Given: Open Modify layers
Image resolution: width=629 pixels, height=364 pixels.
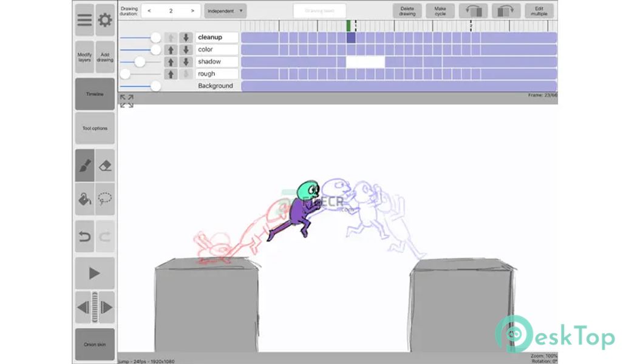Looking at the screenshot, I should tap(84, 57).
